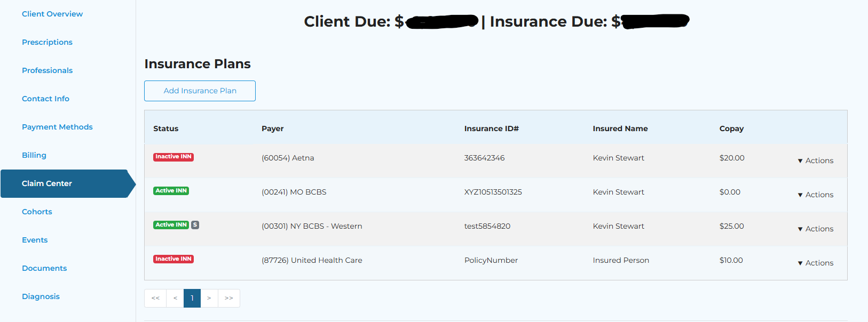This screenshot has height=322, width=868.
Task: Open the Billing sidebar section
Action: point(34,155)
